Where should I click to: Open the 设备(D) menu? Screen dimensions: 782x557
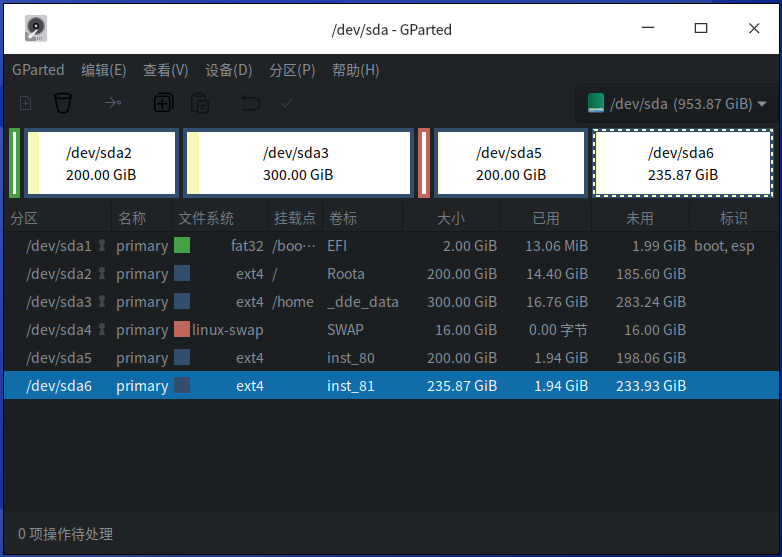tap(229, 70)
